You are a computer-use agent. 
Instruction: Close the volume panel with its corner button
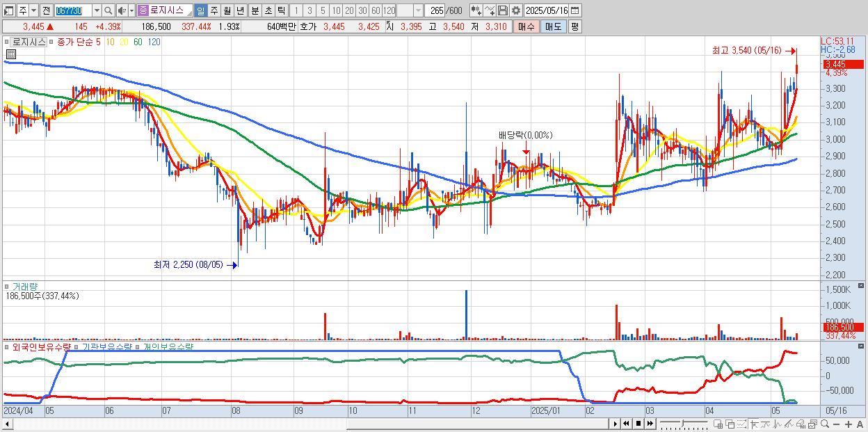861,286
